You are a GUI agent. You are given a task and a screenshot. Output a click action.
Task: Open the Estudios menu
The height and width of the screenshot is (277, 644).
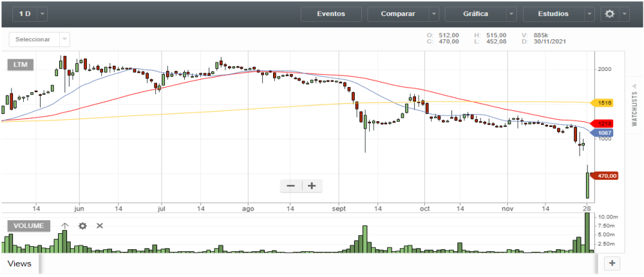[553, 14]
